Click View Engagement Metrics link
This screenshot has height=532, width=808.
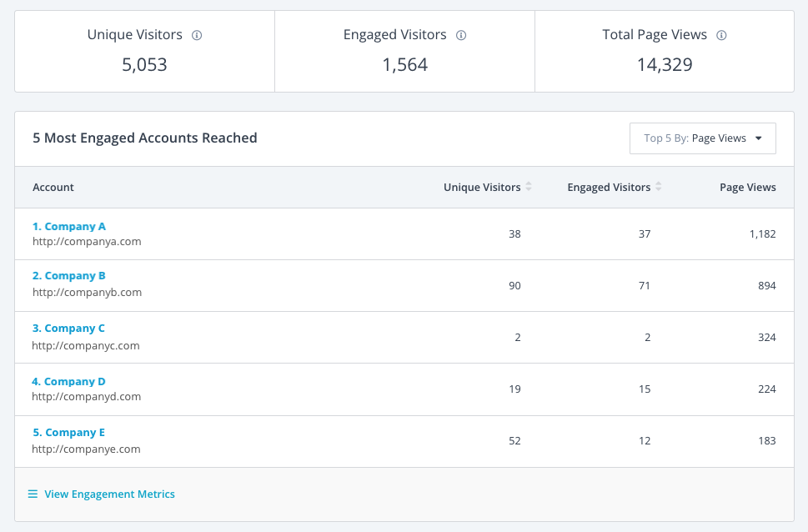109,494
